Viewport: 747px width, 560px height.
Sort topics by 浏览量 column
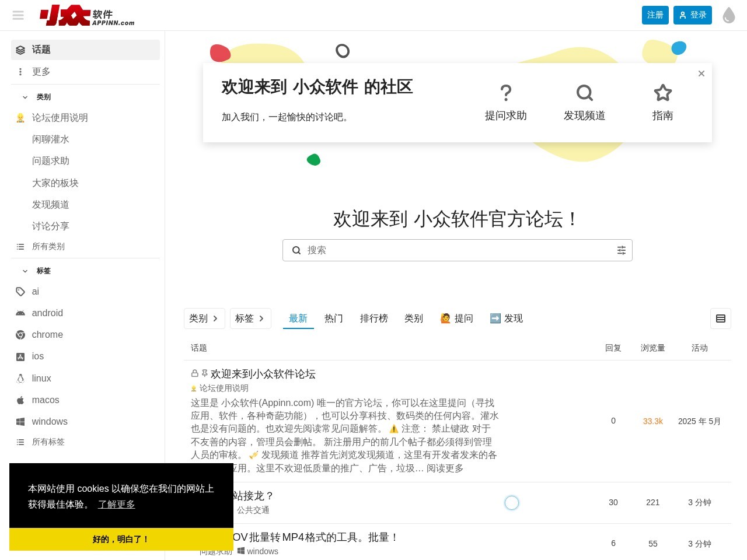(x=653, y=348)
